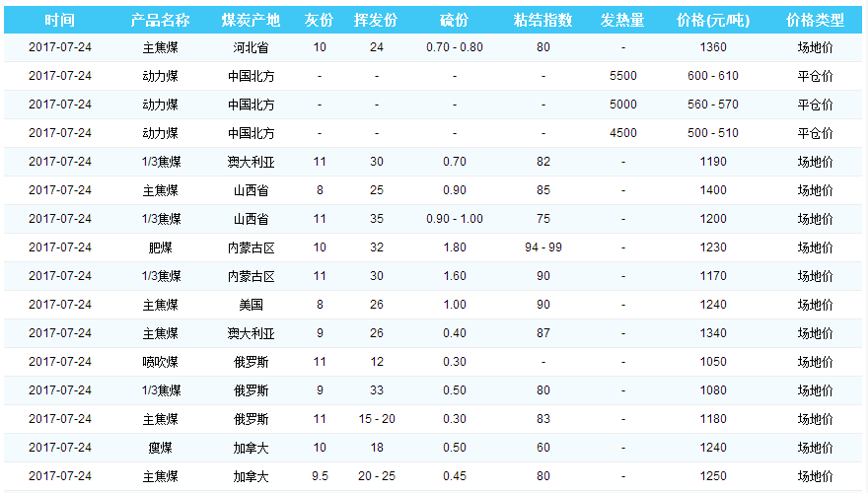
Task: Click the 灰份 column header
Action: pos(319,21)
